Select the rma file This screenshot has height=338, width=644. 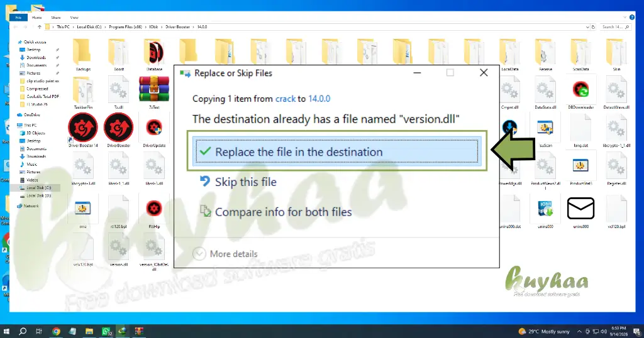click(83, 212)
